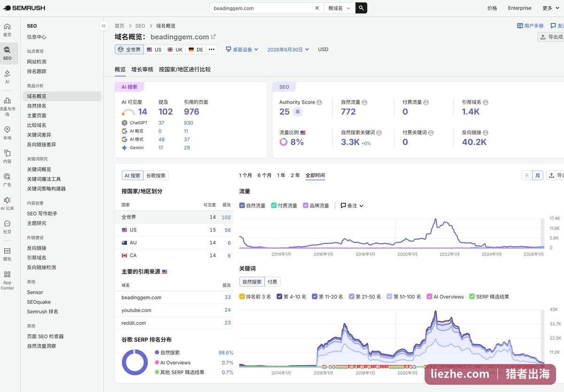Image resolution: width=564 pixels, height=392 pixels.
Task: Open external link icon beside beadinggem.com
Action: click(213, 37)
